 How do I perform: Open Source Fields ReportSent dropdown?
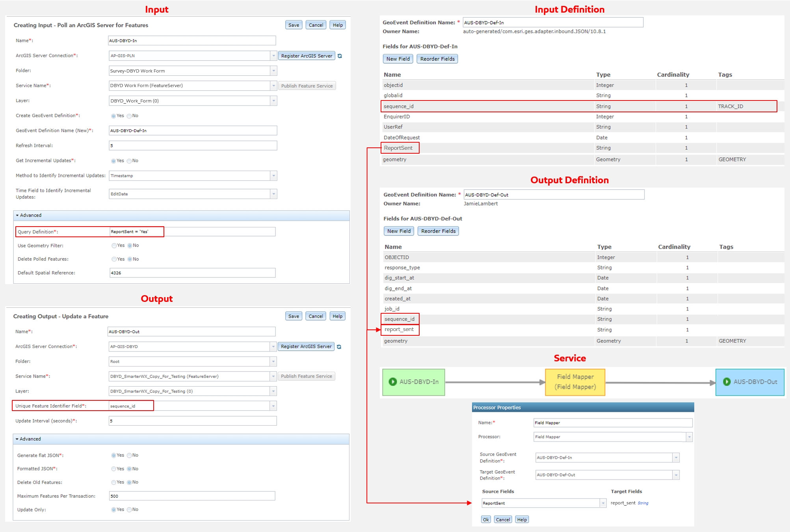[x=603, y=503]
